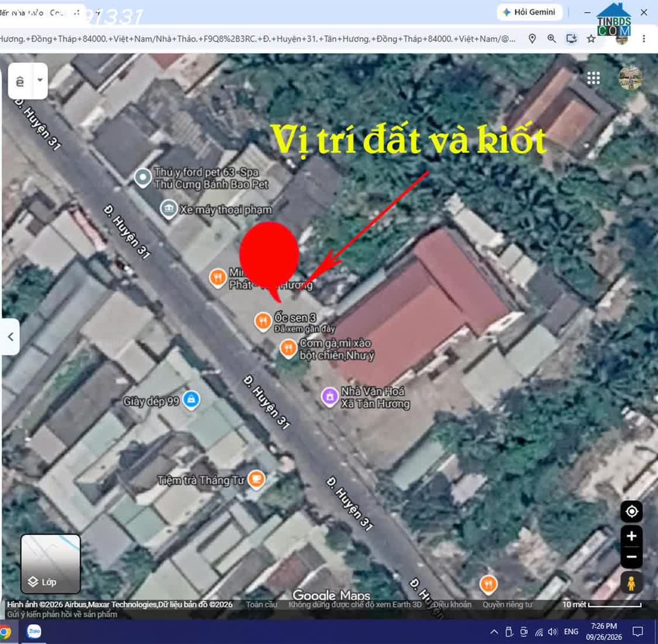Open Google apps grid icon

594,78
